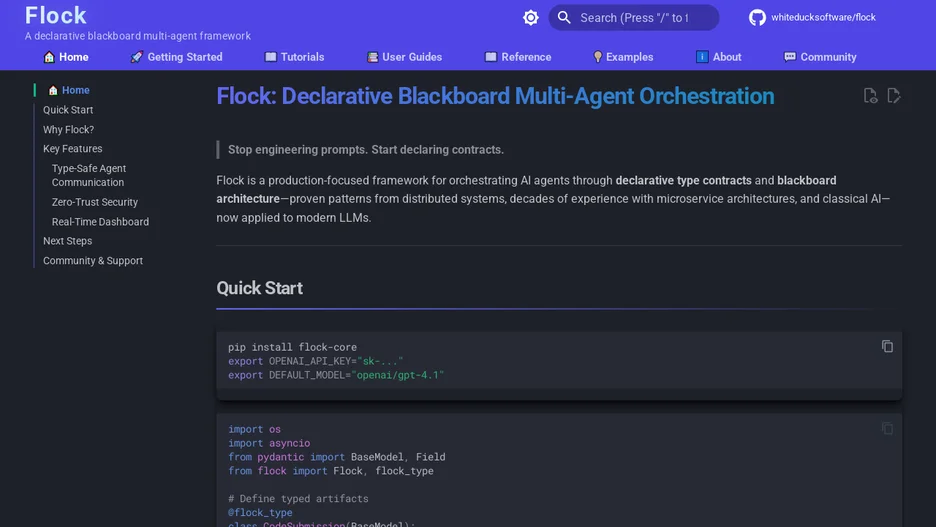Click 'from pydantic import BaseModel, Field' line
This screenshot has height=527, width=936.
336,457
